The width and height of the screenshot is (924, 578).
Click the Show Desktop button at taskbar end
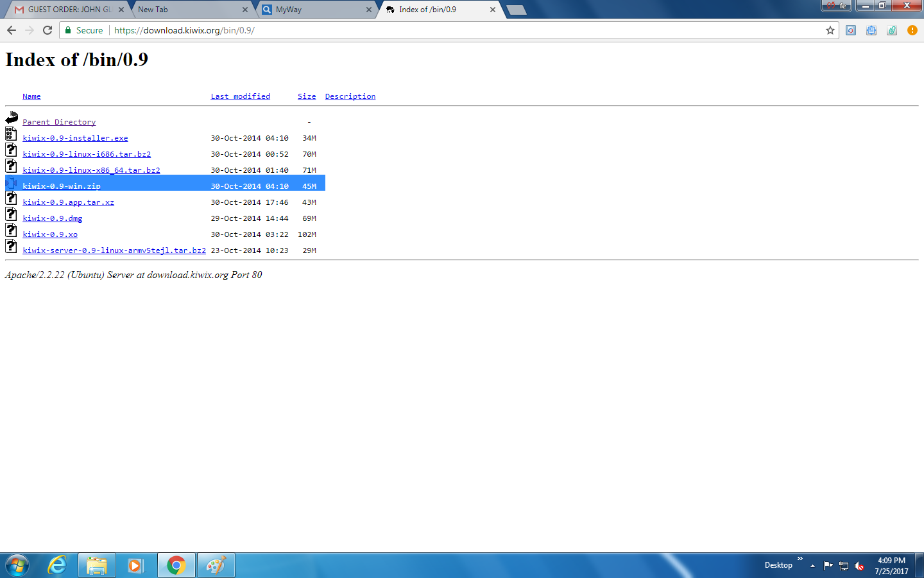[920, 565]
